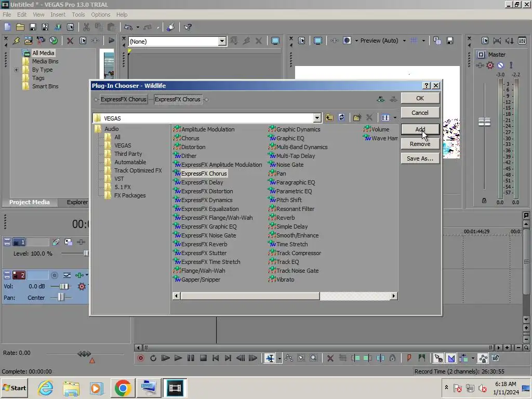Image resolution: width=532 pixels, height=399 pixels.
Task: Click Go to Start transport button
Action: (x=216, y=358)
